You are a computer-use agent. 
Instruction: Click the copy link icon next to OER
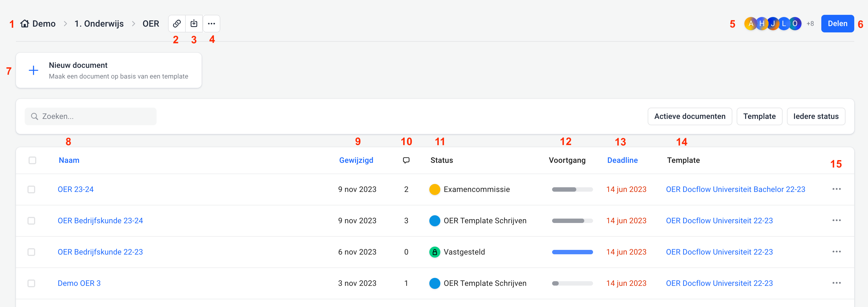click(177, 24)
